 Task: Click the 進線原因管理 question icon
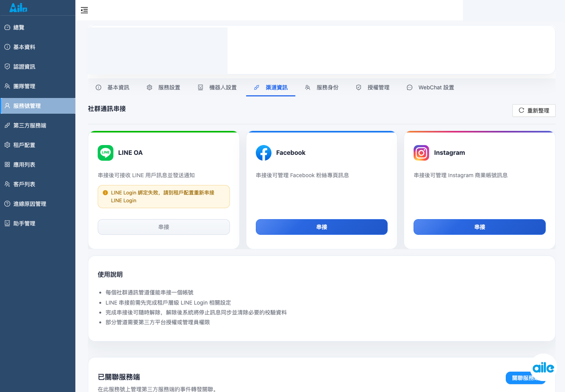click(7, 204)
